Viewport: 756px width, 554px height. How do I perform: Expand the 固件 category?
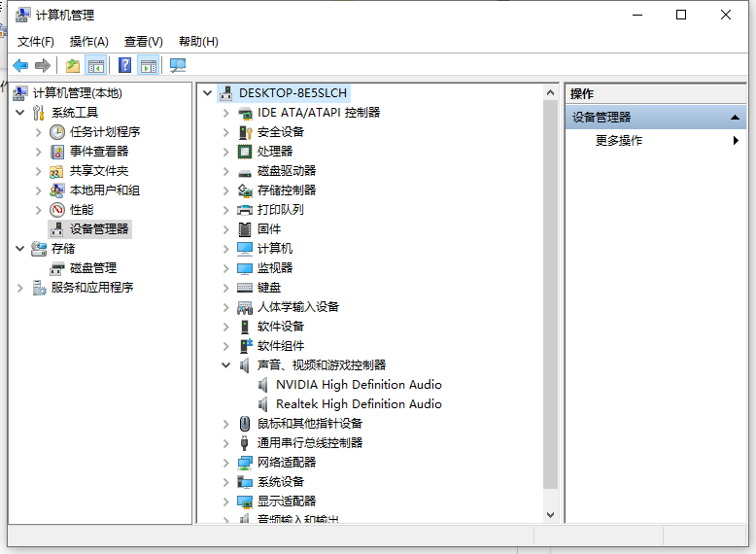tap(225, 229)
